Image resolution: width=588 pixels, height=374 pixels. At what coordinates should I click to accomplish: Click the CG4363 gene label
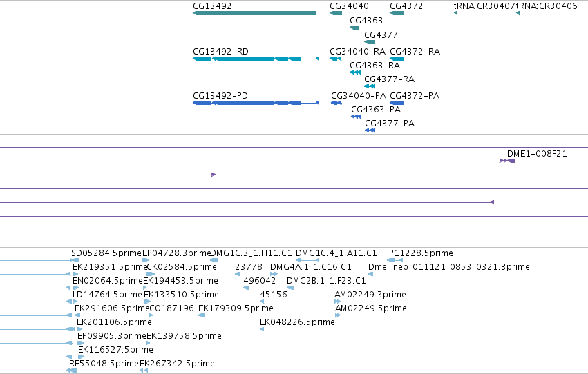(366, 20)
